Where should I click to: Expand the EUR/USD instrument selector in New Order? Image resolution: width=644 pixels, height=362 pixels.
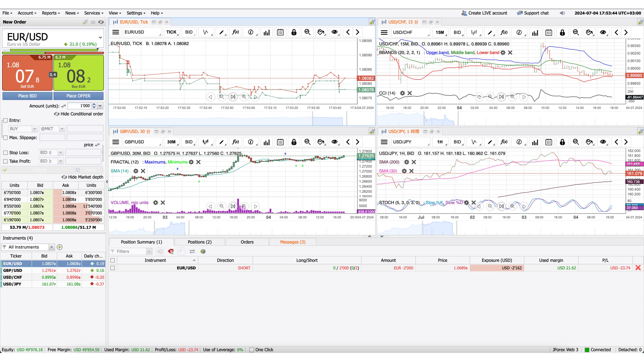(x=100, y=37)
